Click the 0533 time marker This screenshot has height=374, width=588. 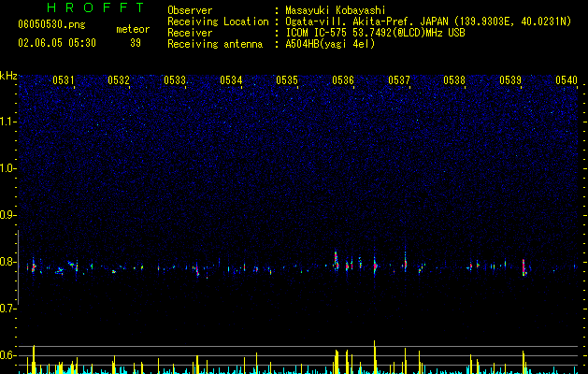point(175,80)
